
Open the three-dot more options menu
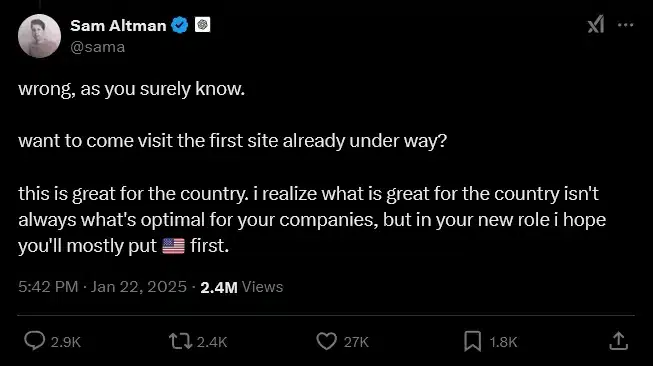(626, 25)
